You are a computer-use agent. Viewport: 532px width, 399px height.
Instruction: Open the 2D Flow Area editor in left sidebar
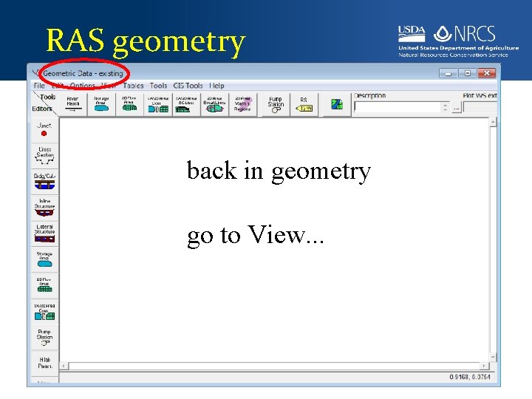44,285
